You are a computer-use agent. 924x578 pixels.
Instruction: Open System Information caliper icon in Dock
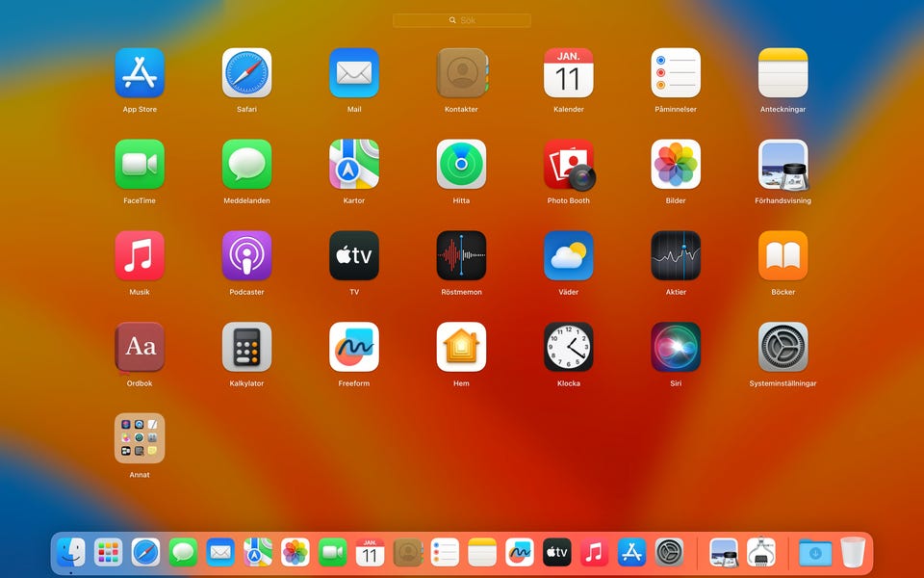pos(760,553)
